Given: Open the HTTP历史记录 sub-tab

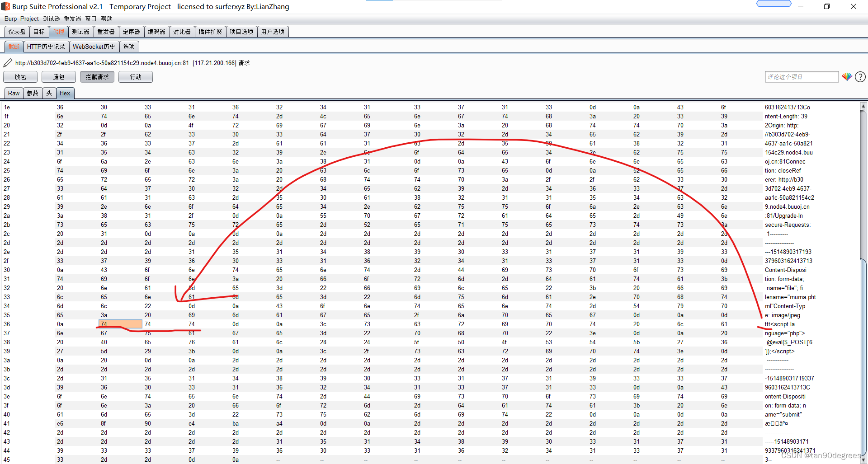Looking at the screenshot, I should (46, 47).
